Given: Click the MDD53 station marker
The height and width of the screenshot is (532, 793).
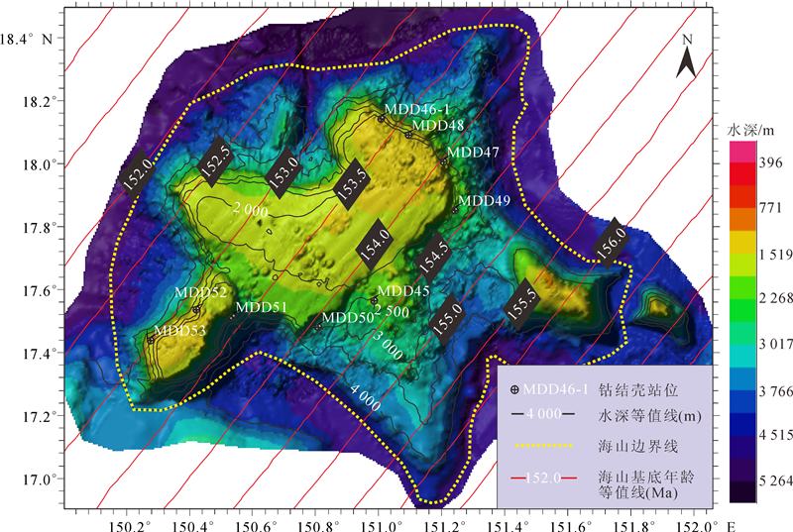Looking at the screenshot, I should pyautogui.click(x=151, y=339).
